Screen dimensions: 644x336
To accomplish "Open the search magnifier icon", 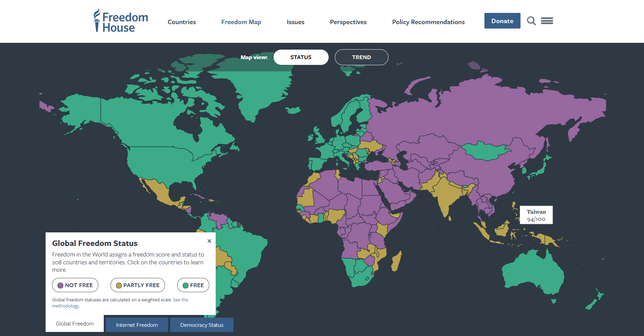I will tap(531, 21).
